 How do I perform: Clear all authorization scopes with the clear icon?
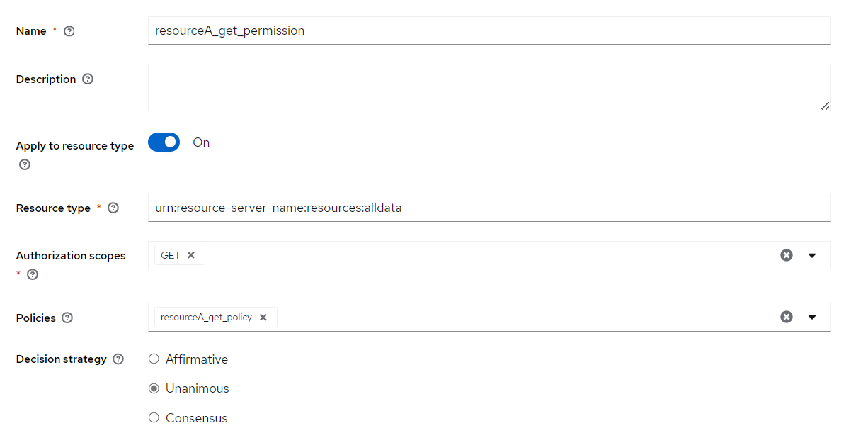[x=787, y=254]
